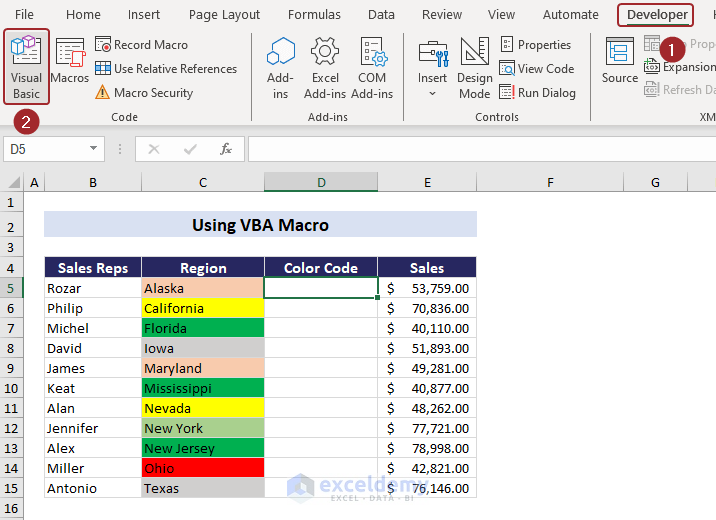The width and height of the screenshot is (716, 520).
Task: Switch to the Data tab
Action: [x=381, y=15]
